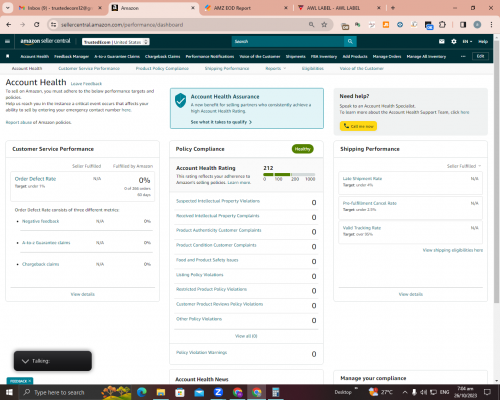Open Chrome three-dot menu

coord(491,25)
